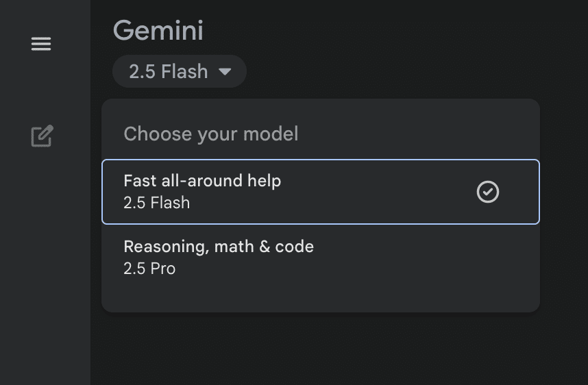Screen dimensions: 588x385
Task: Click the "Reasoning, math & code" title text
Action: (219, 247)
